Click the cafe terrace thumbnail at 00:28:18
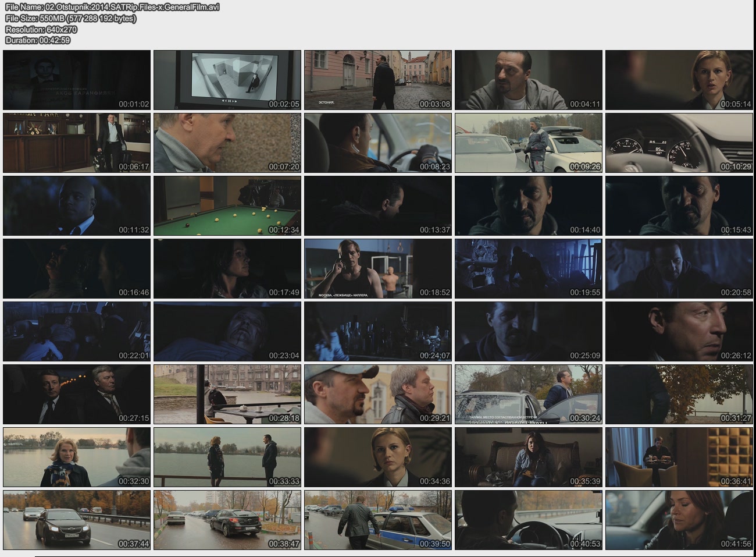The image size is (756, 557). point(227,394)
